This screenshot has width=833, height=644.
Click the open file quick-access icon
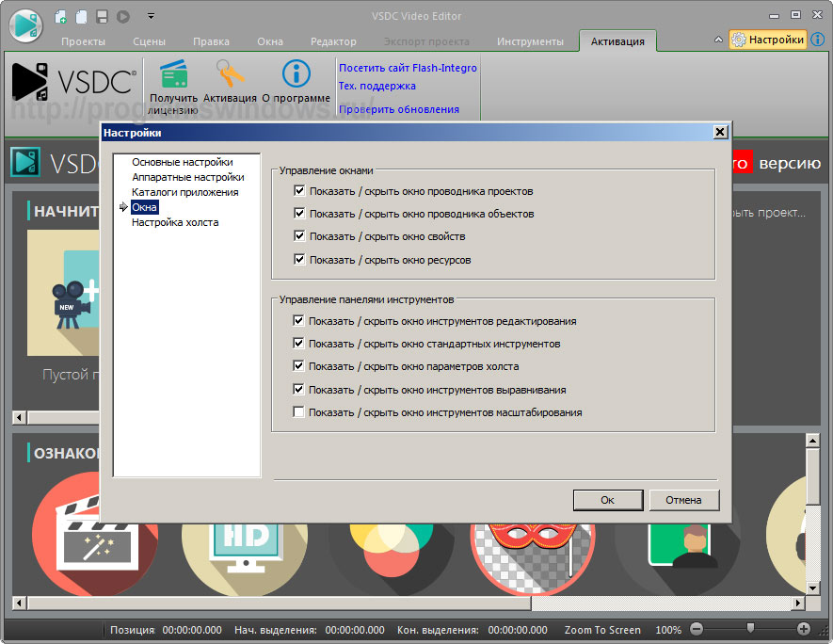(x=81, y=16)
